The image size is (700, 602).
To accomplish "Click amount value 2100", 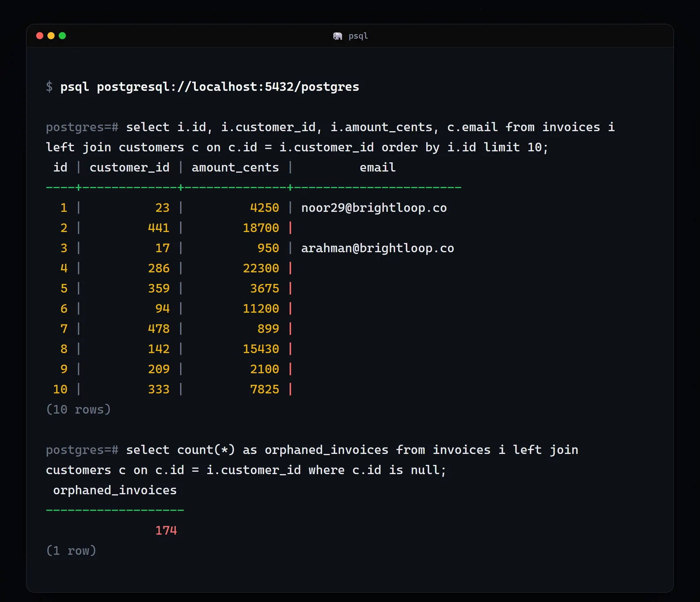I will [x=265, y=369].
